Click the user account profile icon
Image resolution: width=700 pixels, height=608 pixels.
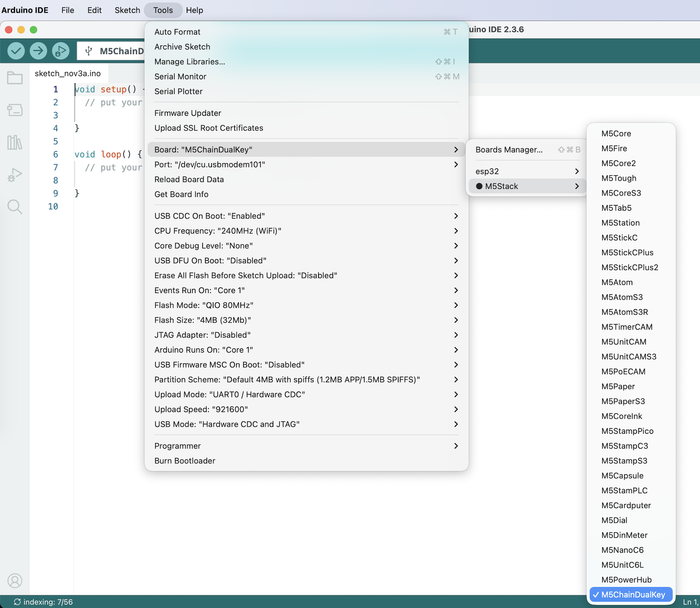tap(15, 581)
